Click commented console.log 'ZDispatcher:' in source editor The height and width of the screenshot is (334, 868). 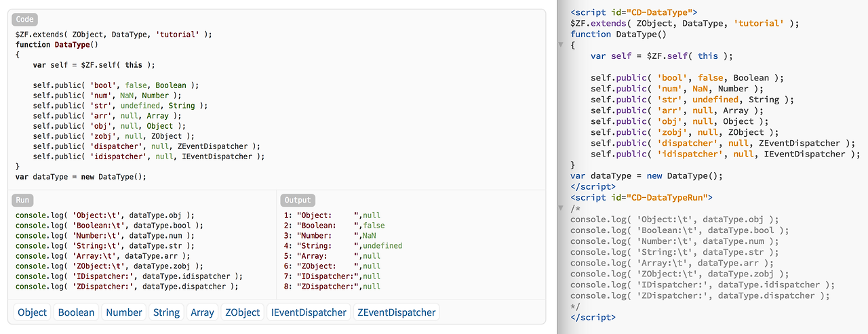point(701,295)
